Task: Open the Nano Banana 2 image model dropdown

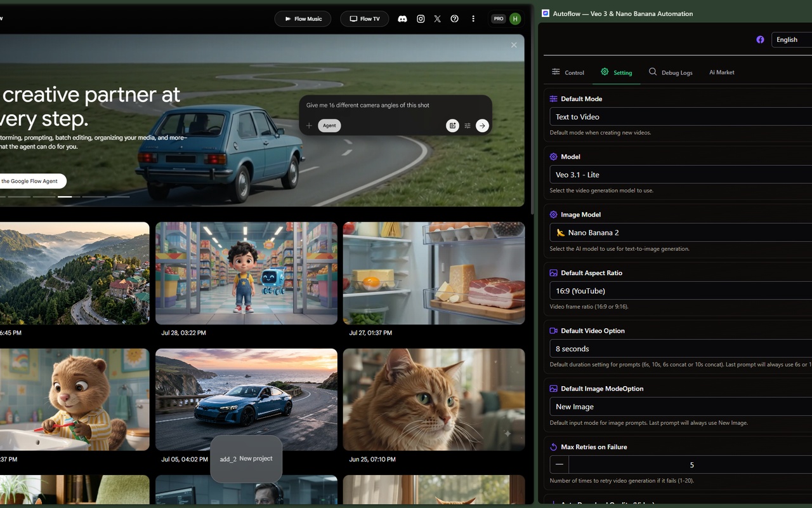Action: click(681, 232)
